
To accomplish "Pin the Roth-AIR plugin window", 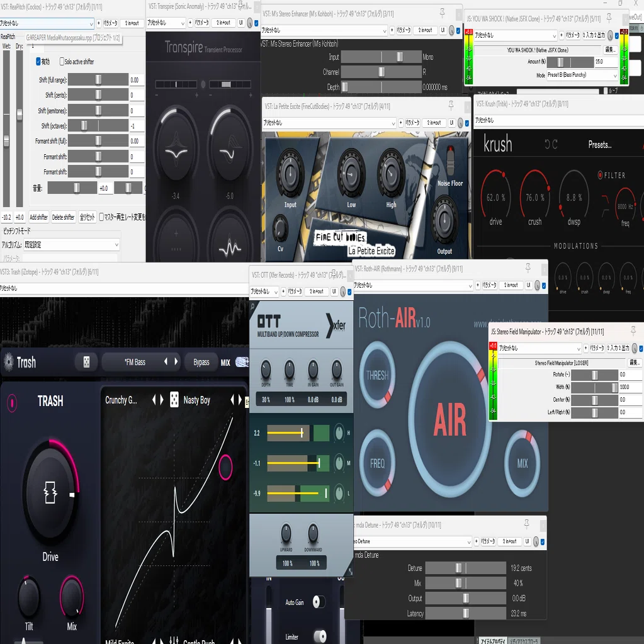I will (528, 268).
